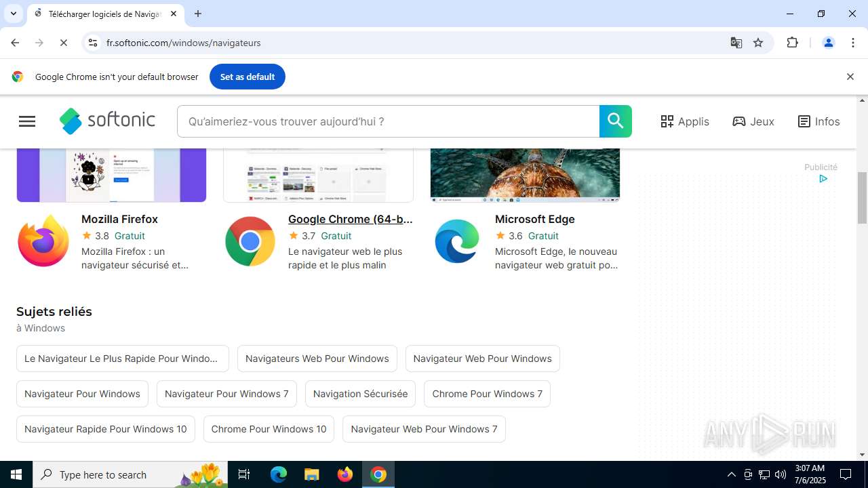Open Task View on the taskbar
The width and height of the screenshot is (868, 488).
click(x=245, y=474)
